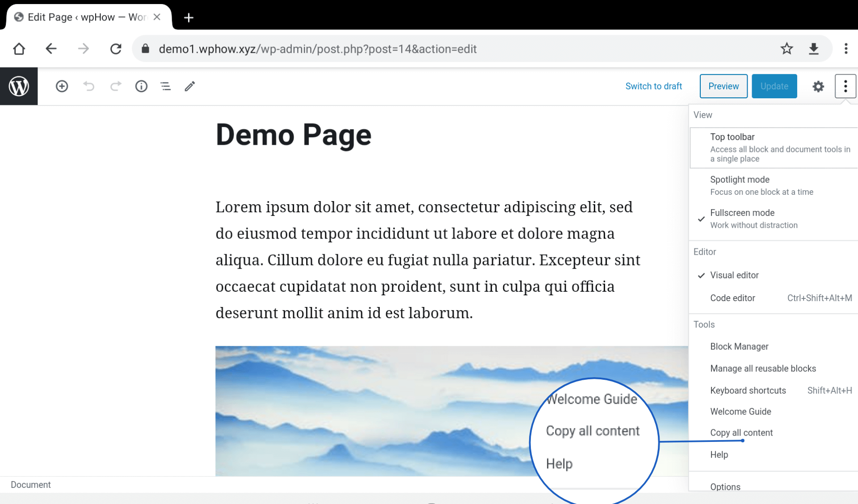858x504 pixels.
Task: Switch to Spotlight mode view
Action: pyautogui.click(x=739, y=180)
